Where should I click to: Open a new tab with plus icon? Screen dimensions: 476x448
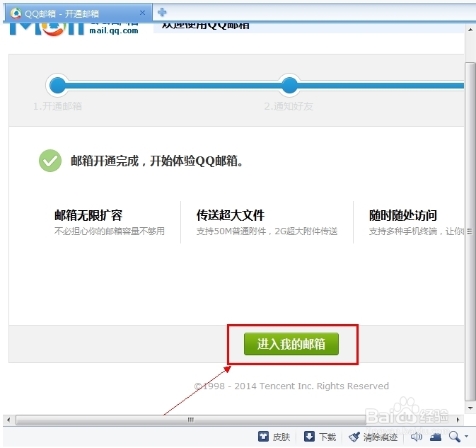[x=162, y=13]
